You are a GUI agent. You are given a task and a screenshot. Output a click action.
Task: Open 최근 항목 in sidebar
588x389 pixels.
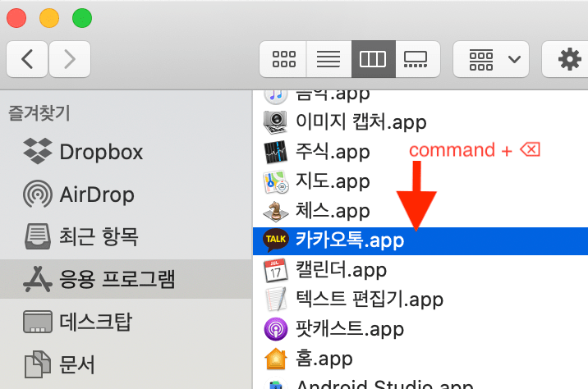99,237
